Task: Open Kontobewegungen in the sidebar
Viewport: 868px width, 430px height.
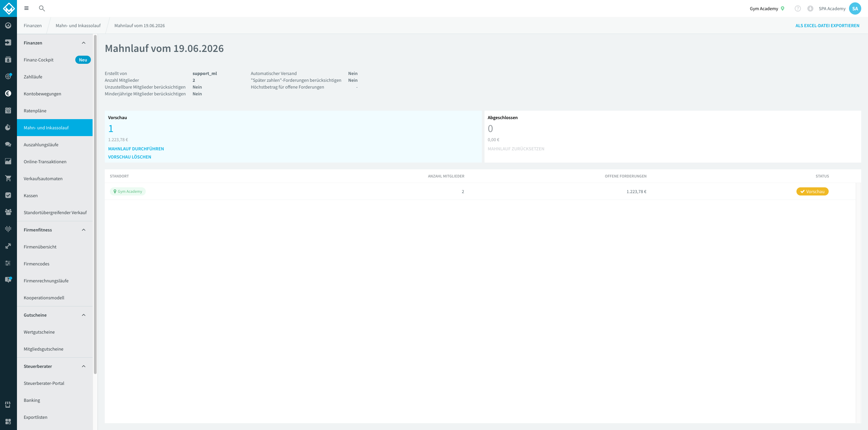Action: pos(55,94)
